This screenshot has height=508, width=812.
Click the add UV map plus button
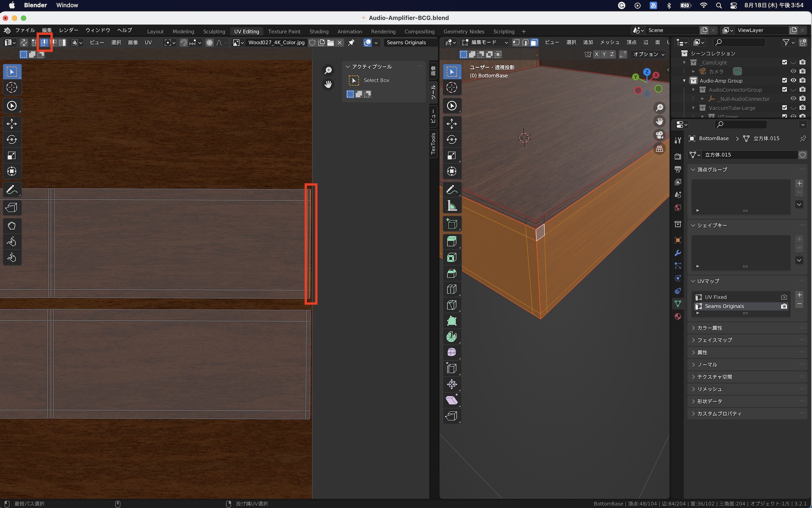coord(799,295)
